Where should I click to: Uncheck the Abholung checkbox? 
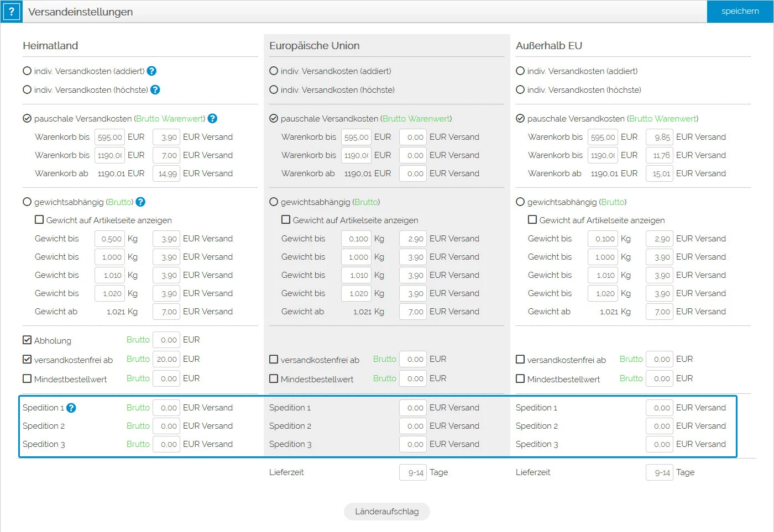(27, 340)
